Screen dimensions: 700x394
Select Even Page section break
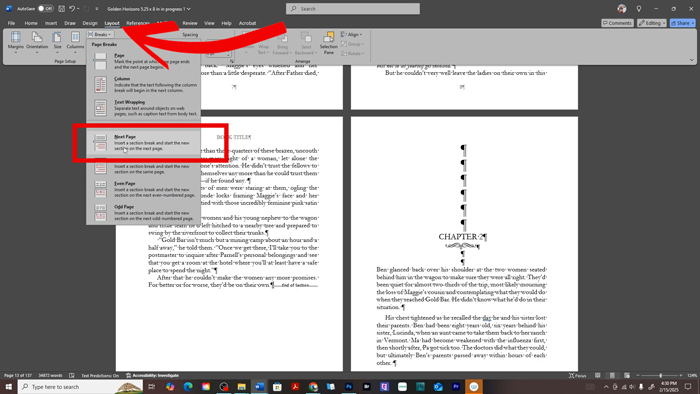pos(144,189)
